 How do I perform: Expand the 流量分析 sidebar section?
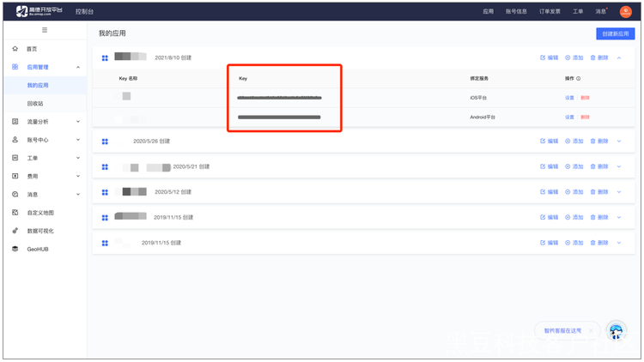click(78, 122)
